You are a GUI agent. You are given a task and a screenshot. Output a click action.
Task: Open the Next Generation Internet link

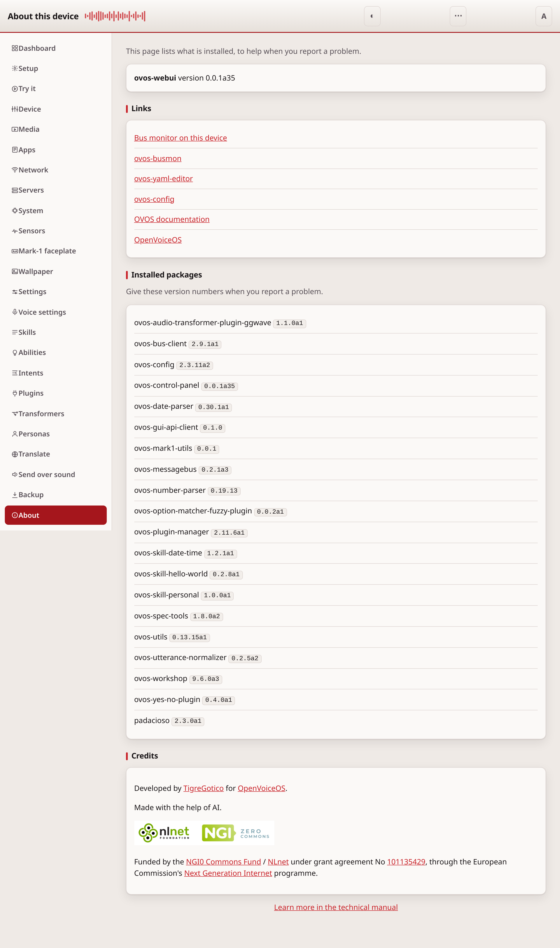(x=228, y=873)
